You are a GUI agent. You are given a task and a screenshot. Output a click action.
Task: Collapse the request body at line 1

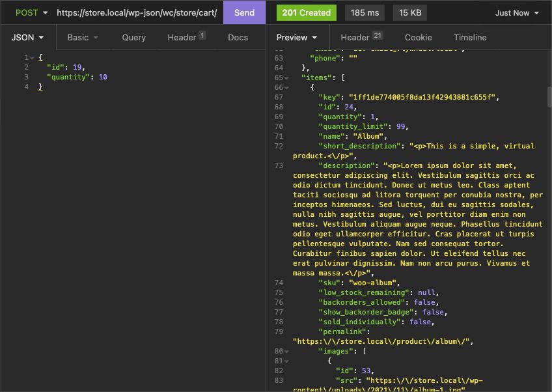32,58
